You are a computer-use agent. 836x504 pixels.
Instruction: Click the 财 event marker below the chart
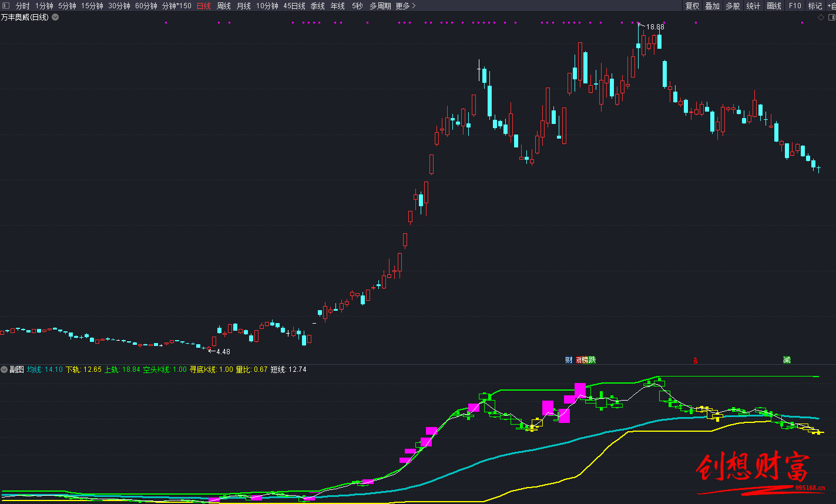coord(568,360)
